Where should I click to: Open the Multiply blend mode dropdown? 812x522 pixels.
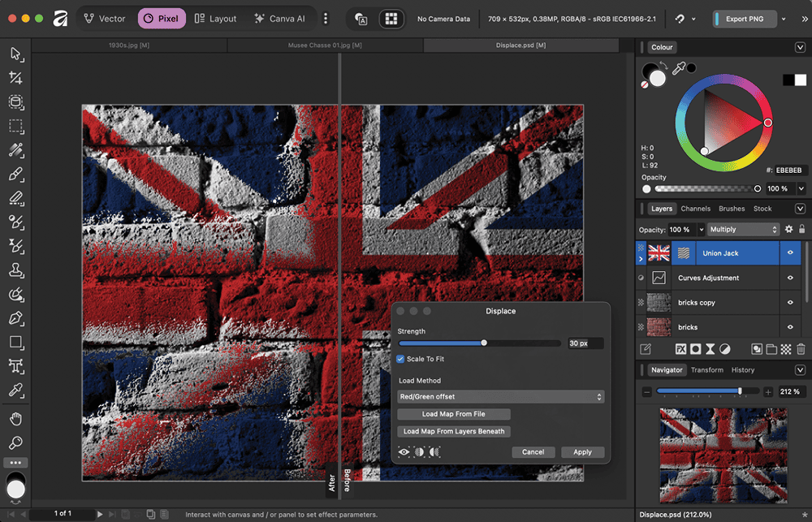742,230
